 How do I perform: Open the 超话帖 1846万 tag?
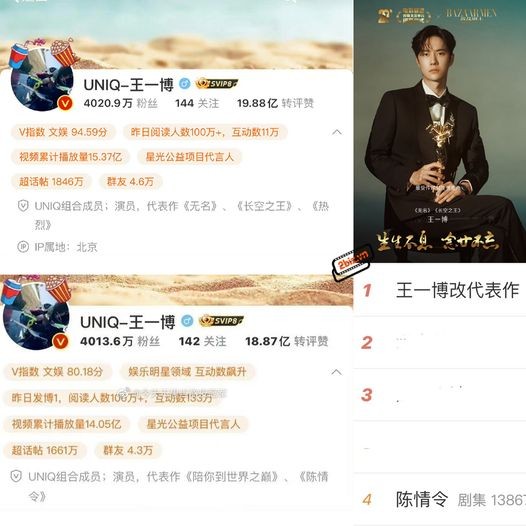tap(51, 181)
